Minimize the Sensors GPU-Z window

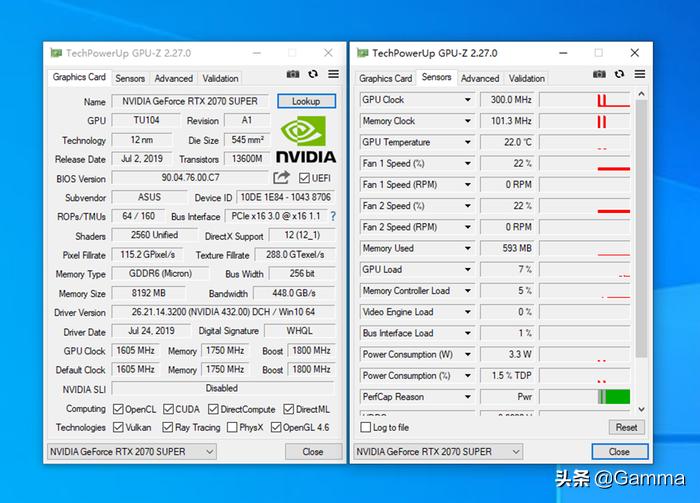pos(563,53)
